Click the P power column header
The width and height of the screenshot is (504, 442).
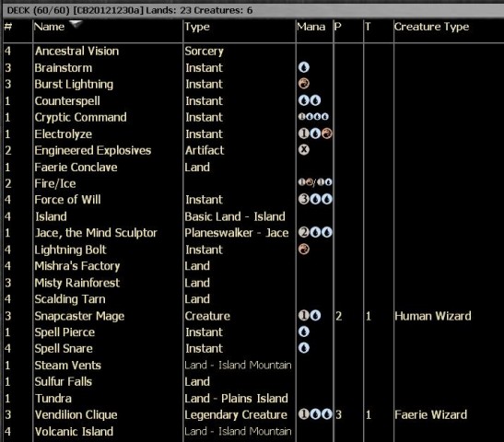(x=337, y=27)
